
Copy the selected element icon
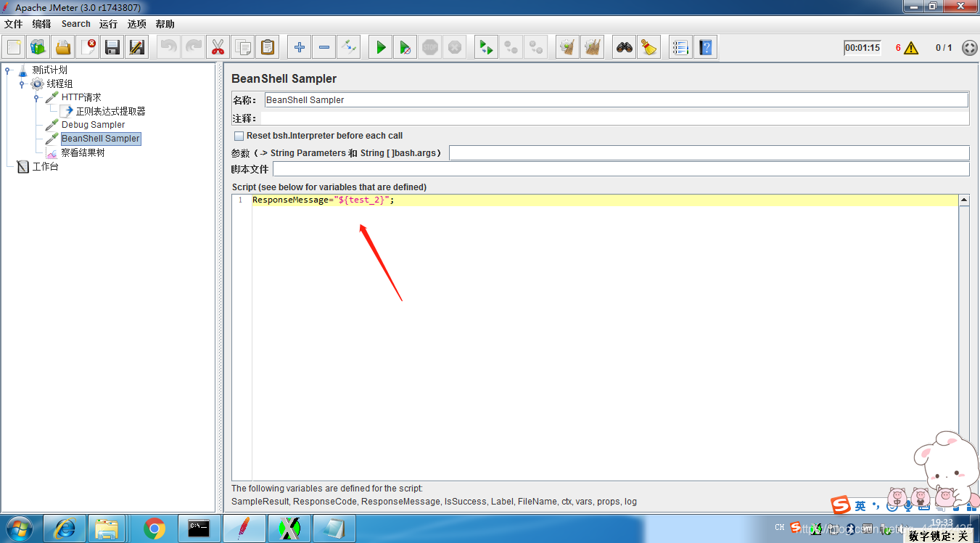click(x=243, y=48)
